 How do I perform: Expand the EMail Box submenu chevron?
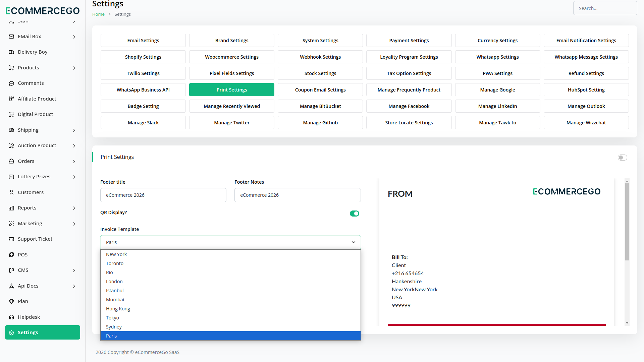pyautogui.click(x=74, y=37)
